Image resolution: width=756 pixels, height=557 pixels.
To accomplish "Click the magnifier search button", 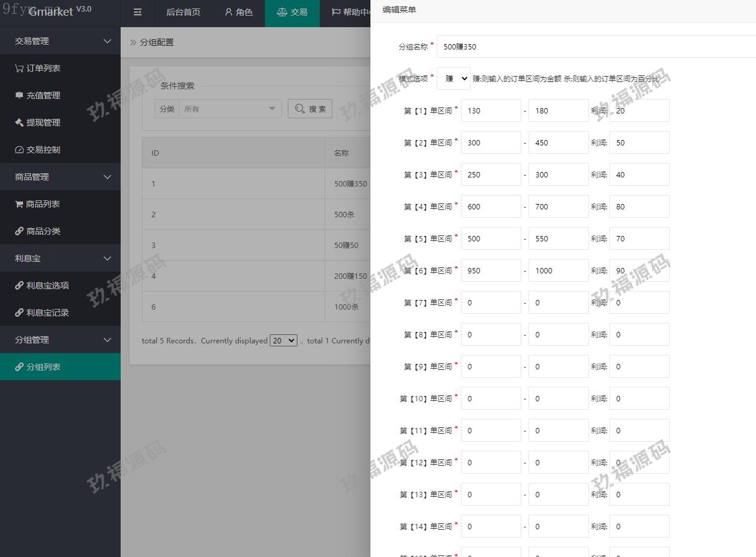I will [x=310, y=109].
